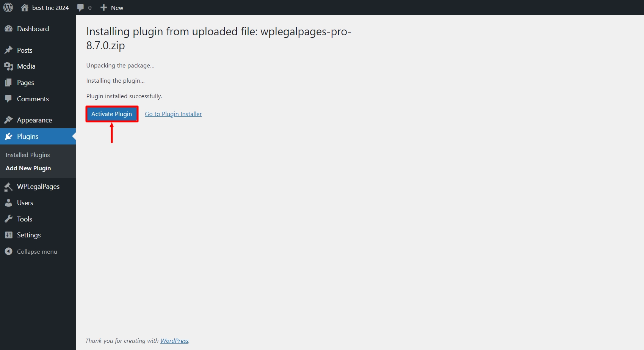Click the Settings sliders icon
Image resolution: width=644 pixels, height=350 pixels.
[x=9, y=235]
